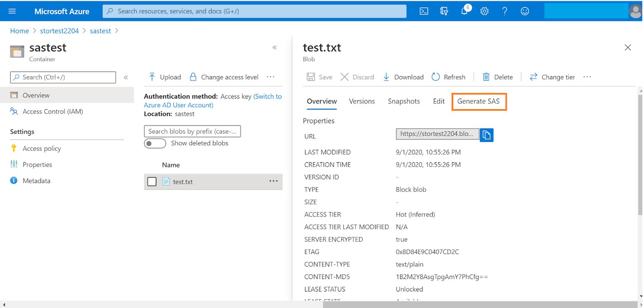The height and width of the screenshot is (308, 644).
Task: Open the notifications bell
Action: [465, 12]
